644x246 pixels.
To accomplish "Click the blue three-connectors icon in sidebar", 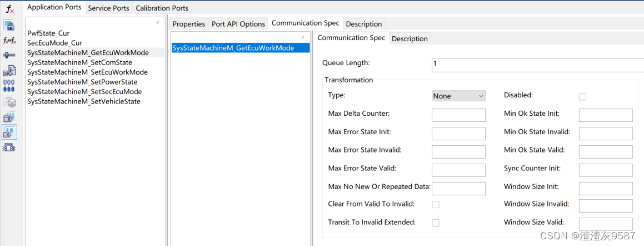I will coord(9,86).
